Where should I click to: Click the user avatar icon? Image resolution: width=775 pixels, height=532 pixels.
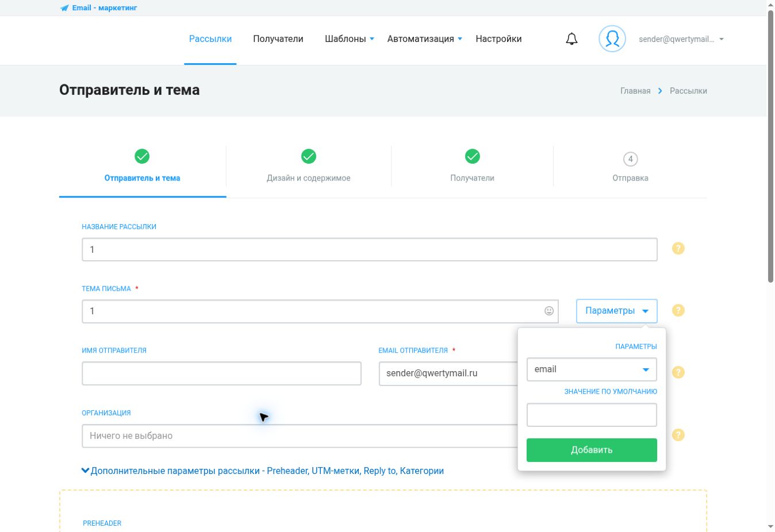[x=612, y=39]
